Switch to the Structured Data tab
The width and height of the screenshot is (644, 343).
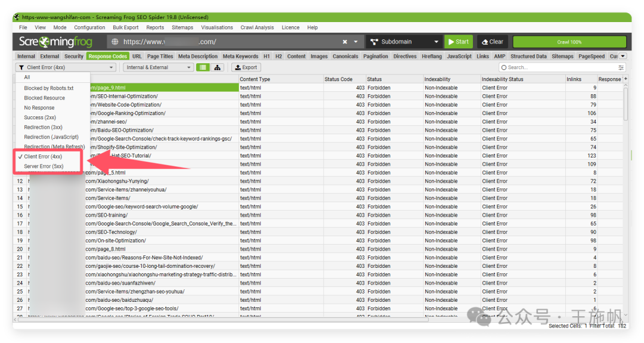pos(528,56)
